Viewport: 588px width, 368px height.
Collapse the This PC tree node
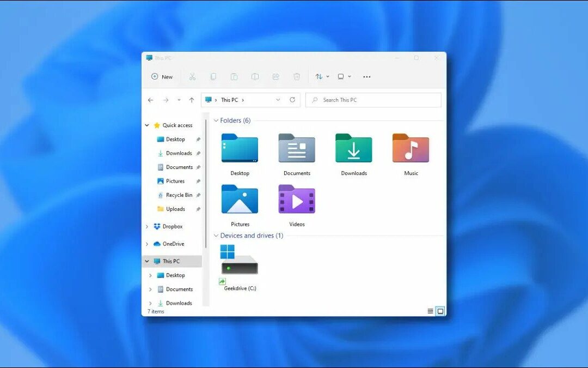tap(147, 261)
